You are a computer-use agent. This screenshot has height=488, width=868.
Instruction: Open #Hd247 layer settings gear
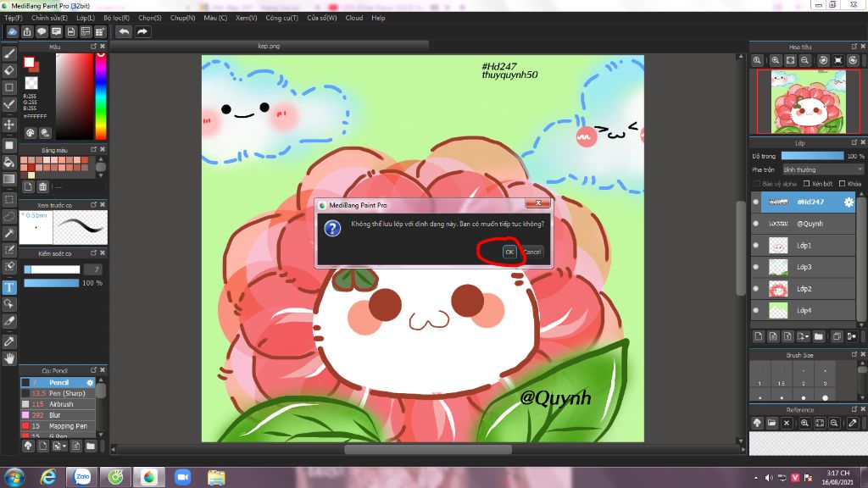coord(848,202)
